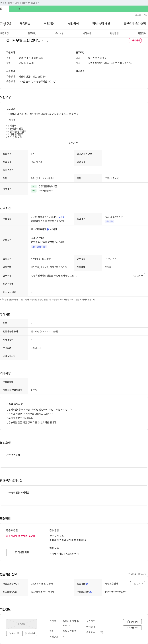
Task: Jump to the 기업정보 section tab
Action: pos(142,34)
